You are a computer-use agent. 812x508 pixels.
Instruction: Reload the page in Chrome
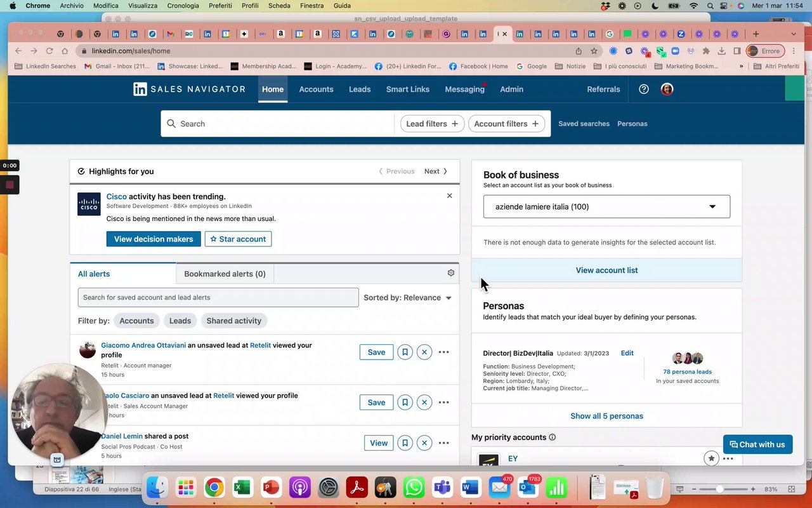[x=49, y=51]
